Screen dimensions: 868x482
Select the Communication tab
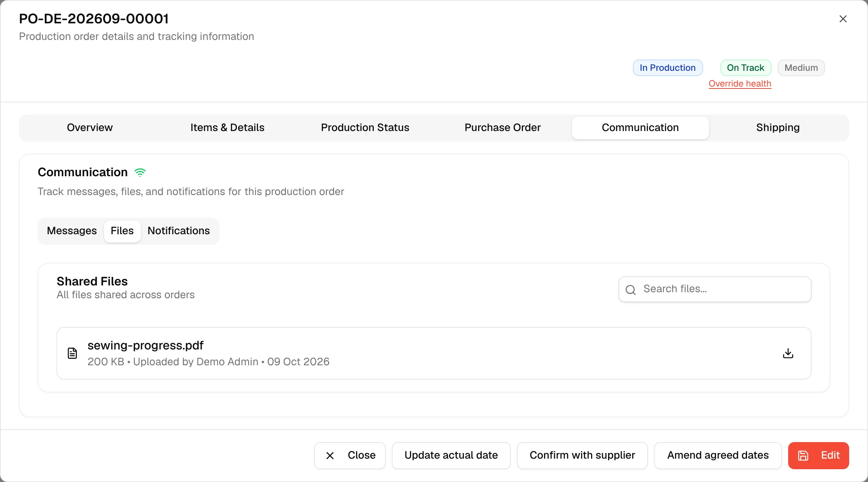tap(640, 128)
